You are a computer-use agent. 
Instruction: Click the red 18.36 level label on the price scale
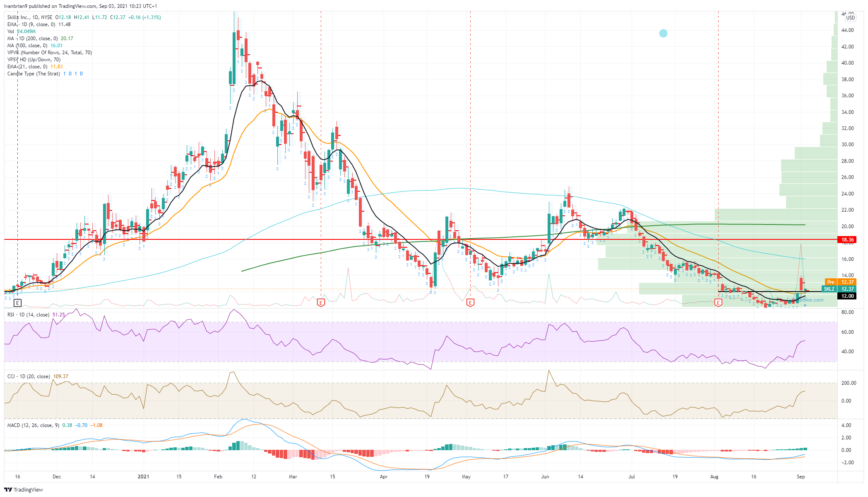[x=846, y=239]
